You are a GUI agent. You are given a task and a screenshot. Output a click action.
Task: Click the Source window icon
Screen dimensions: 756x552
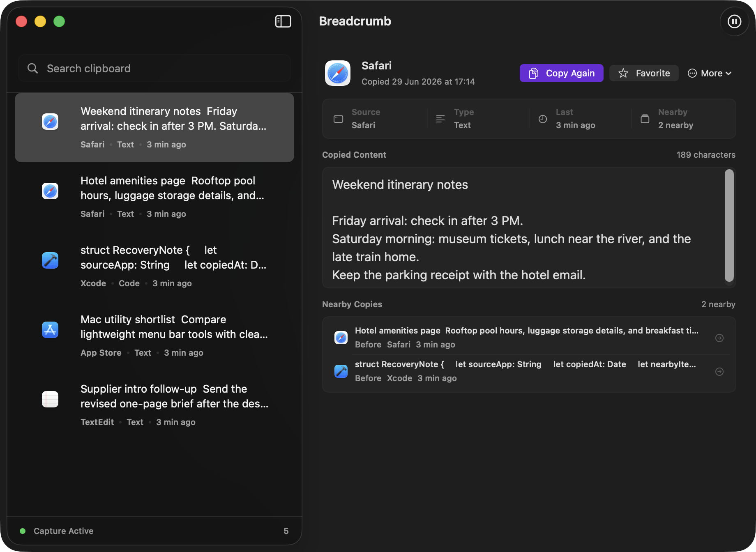click(x=339, y=119)
